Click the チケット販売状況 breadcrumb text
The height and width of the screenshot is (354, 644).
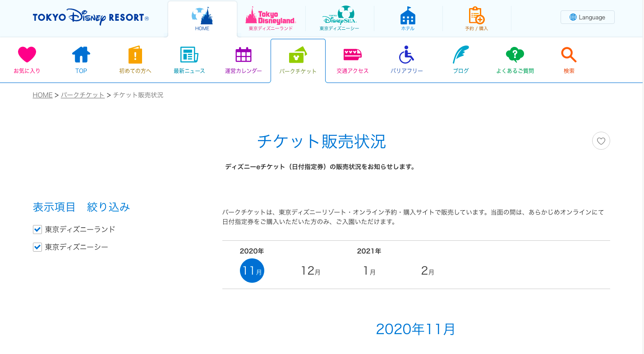click(138, 95)
